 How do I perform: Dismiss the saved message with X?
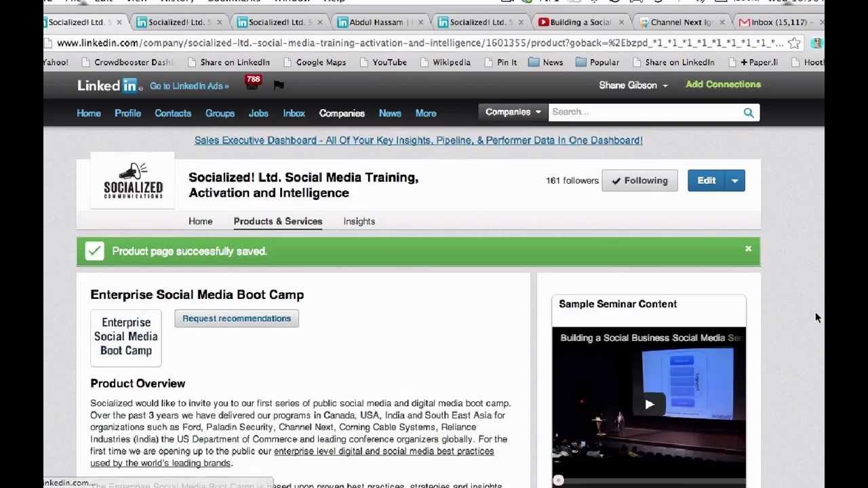click(748, 249)
